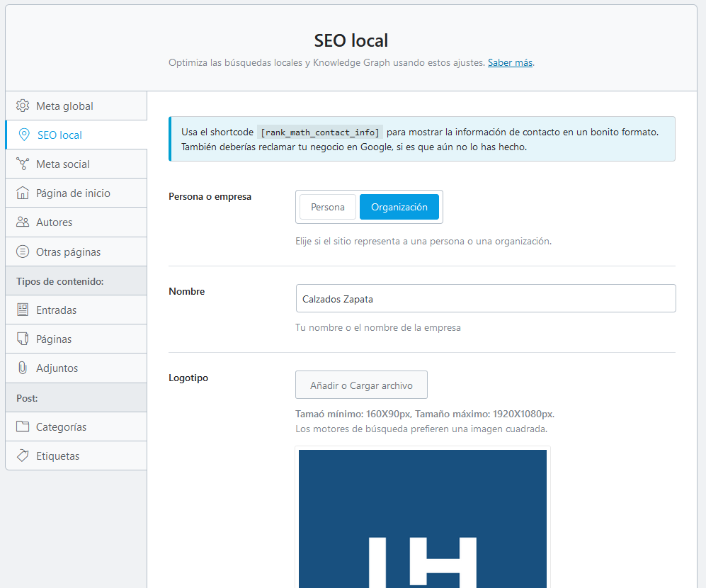Click the Post: section header
Screen dimensions: 706x588
point(76,398)
